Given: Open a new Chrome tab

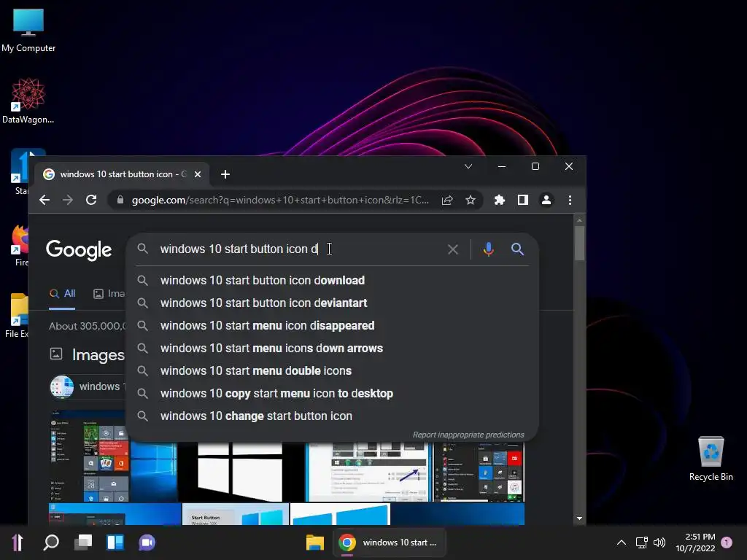Looking at the screenshot, I should 225,174.
